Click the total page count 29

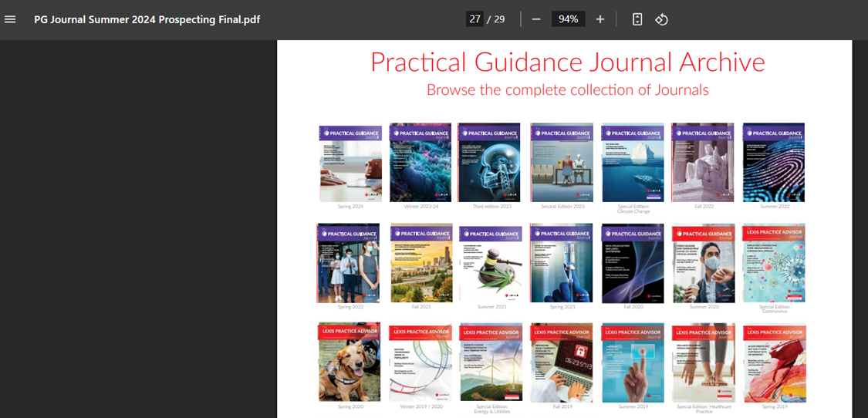(498, 19)
